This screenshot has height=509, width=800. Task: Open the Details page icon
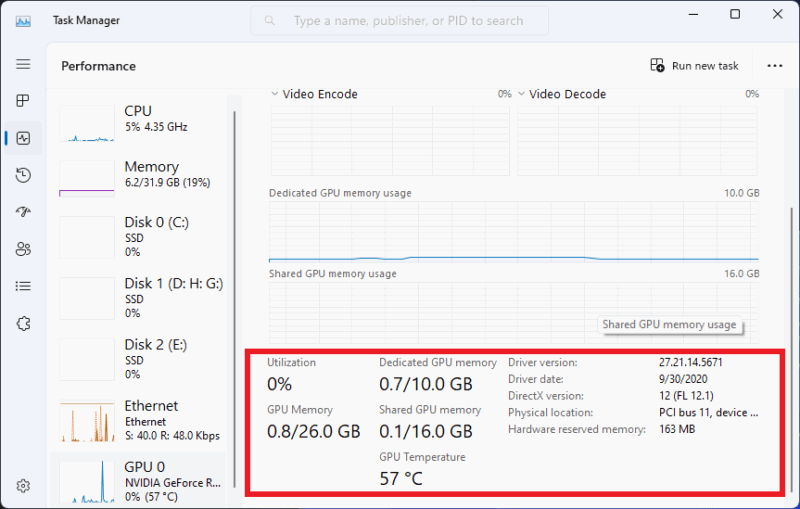(x=23, y=286)
